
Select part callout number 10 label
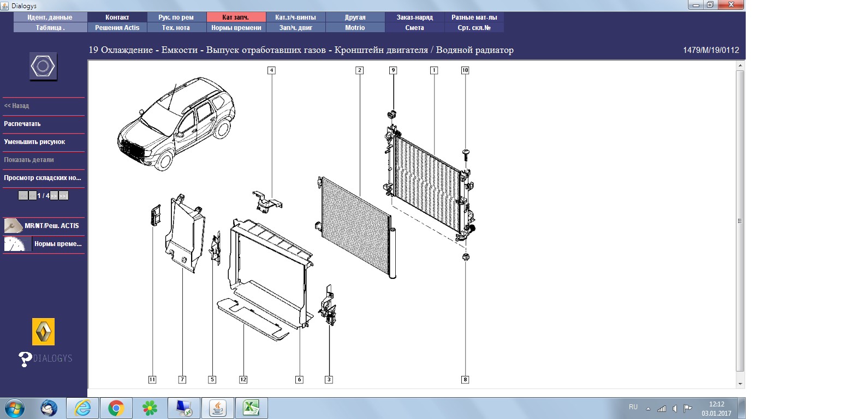(x=465, y=70)
